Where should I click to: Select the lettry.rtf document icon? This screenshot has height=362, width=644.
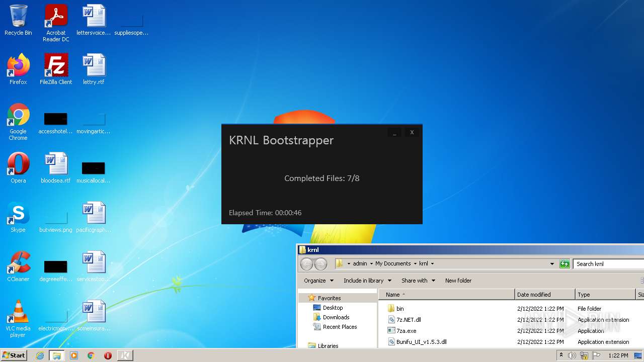point(94,69)
